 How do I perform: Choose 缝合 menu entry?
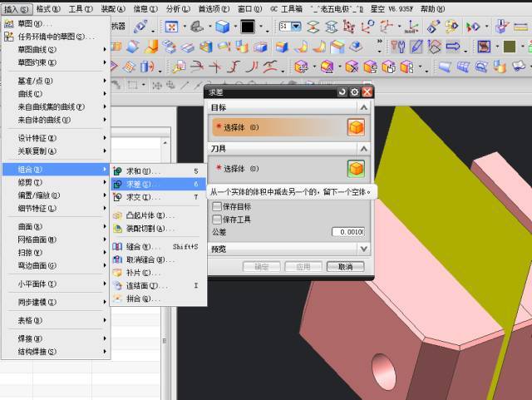[x=158, y=247]
